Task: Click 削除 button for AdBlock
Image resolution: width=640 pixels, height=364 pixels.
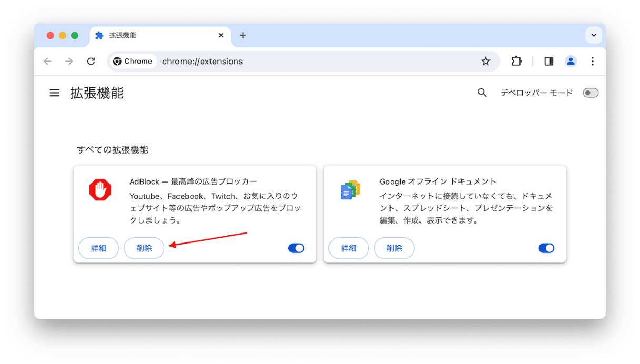Action: click(x=144, y=248)
